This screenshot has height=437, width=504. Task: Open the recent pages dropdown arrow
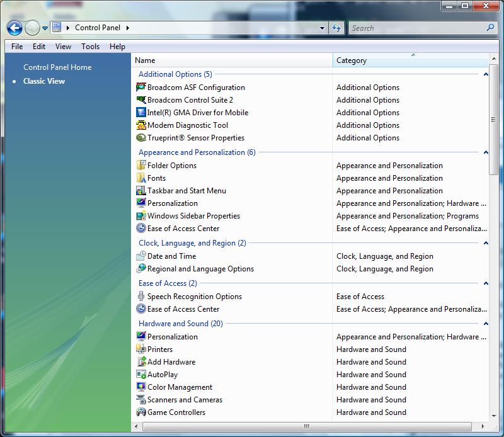45,28
